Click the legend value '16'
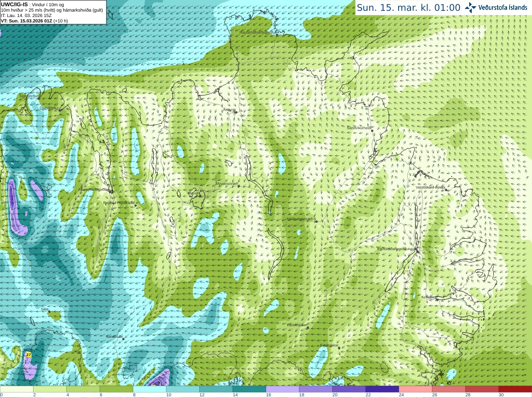Image resolution: width=532 pixels, height=398 pixels. (x=268, y=395)
